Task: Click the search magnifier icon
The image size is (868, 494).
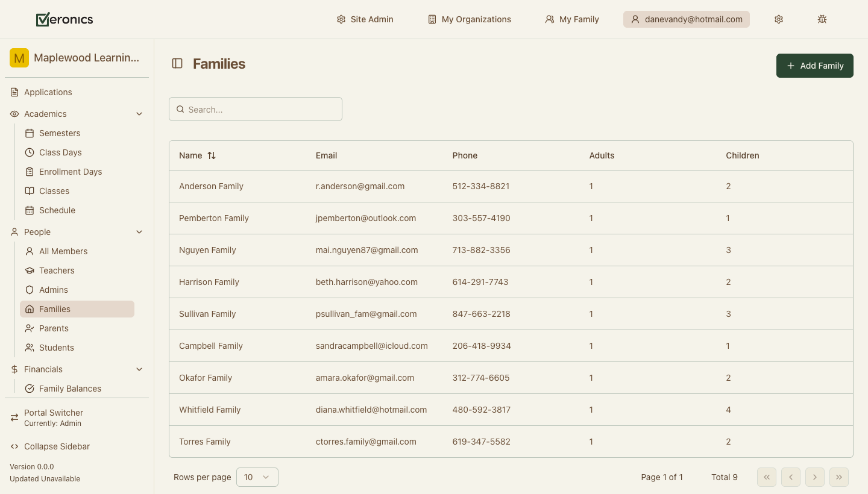Action: 180,110
